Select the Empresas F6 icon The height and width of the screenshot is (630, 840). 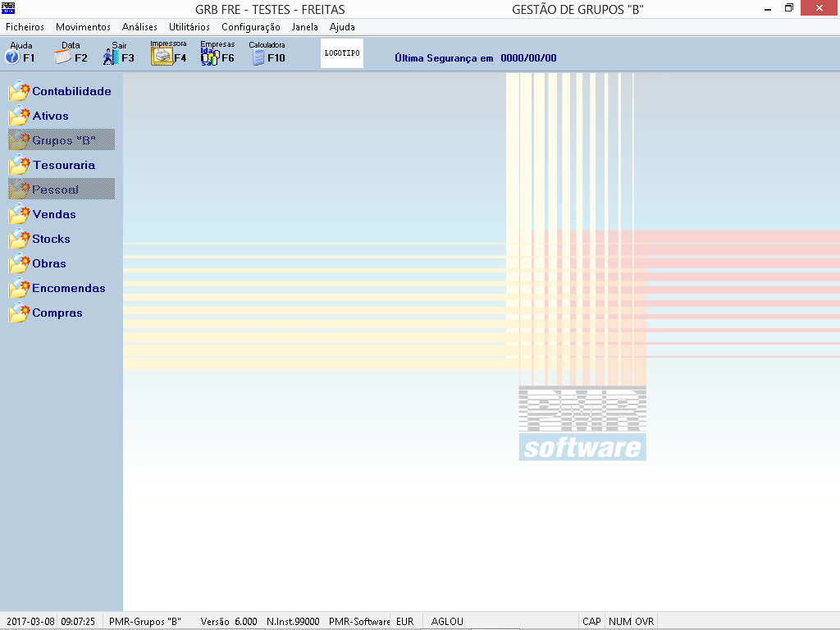point(210,57)
